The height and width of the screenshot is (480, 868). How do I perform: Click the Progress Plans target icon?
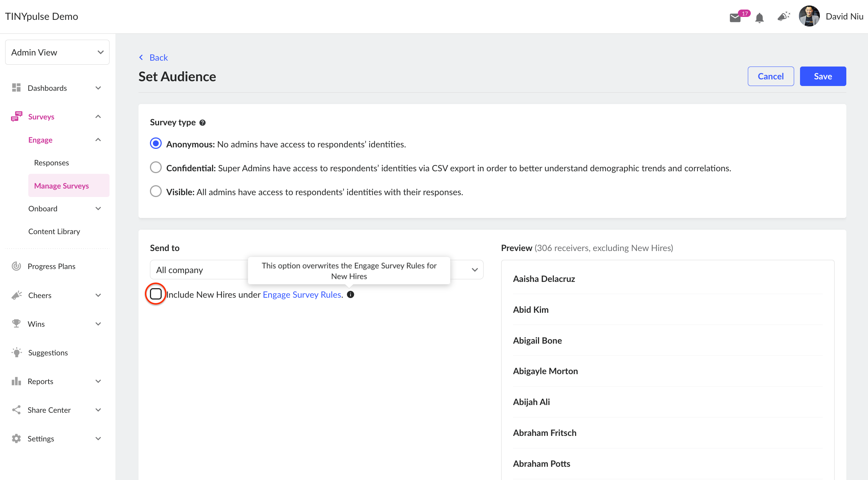tap(16, 266)
